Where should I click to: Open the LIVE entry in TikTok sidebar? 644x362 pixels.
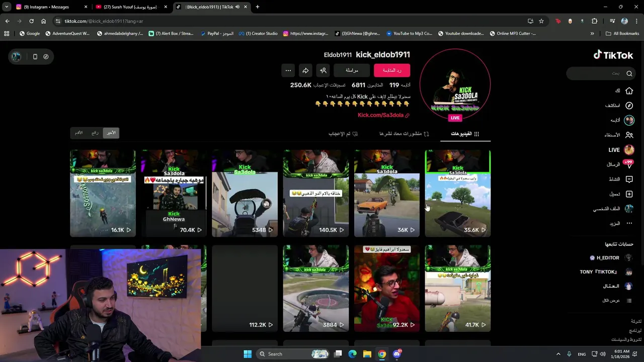(621, 150)
